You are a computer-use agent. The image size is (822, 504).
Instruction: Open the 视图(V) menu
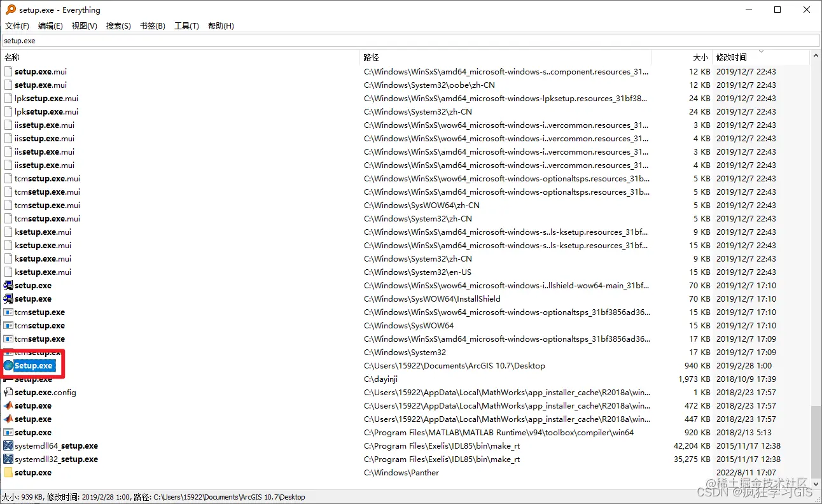coord(84,26)
